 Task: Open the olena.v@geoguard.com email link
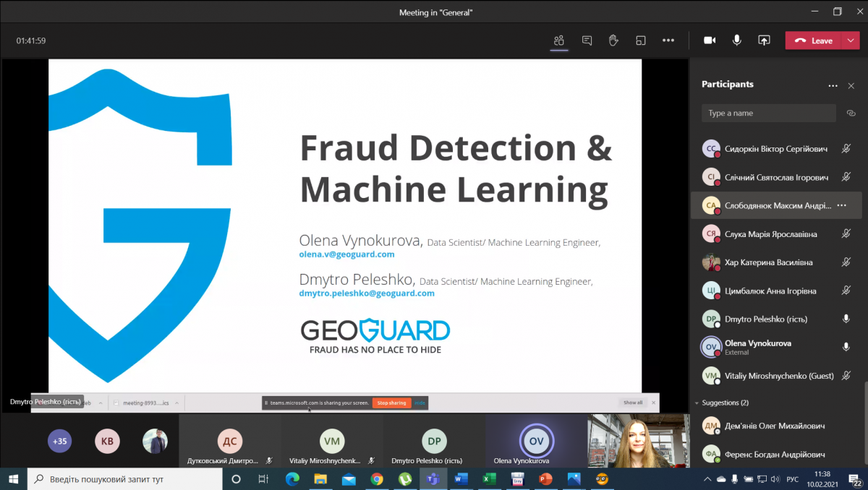[346, 254]
